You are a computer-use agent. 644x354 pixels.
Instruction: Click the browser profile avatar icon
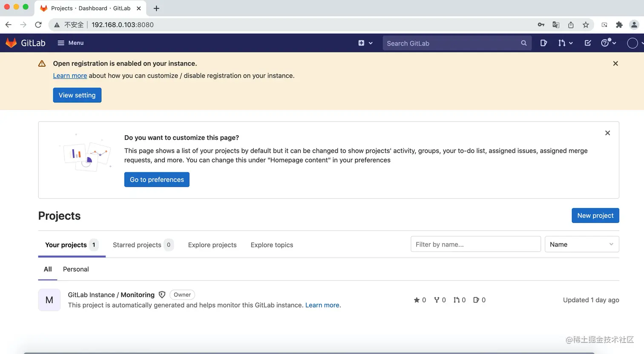pos(634,25)
